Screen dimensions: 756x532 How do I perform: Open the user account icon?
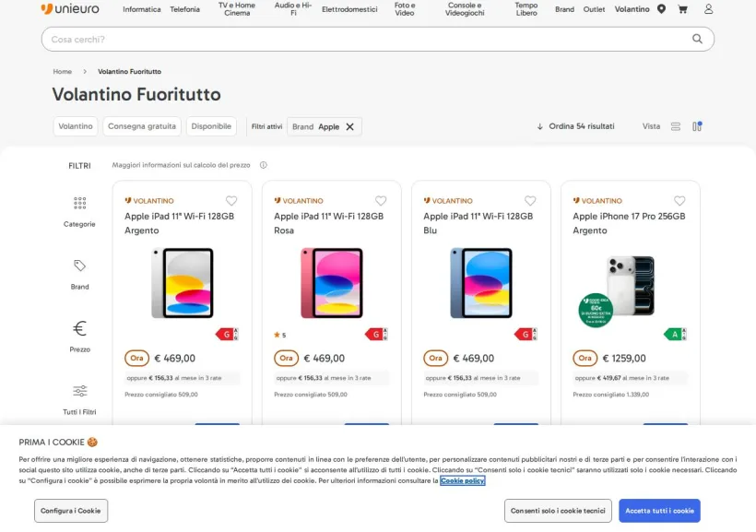click(708, 8)
